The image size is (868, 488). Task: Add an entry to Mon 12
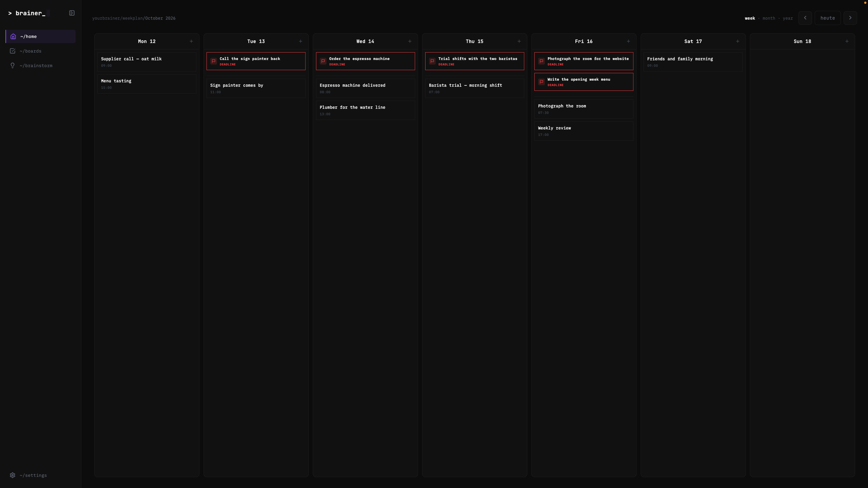[x=191, y=41]
